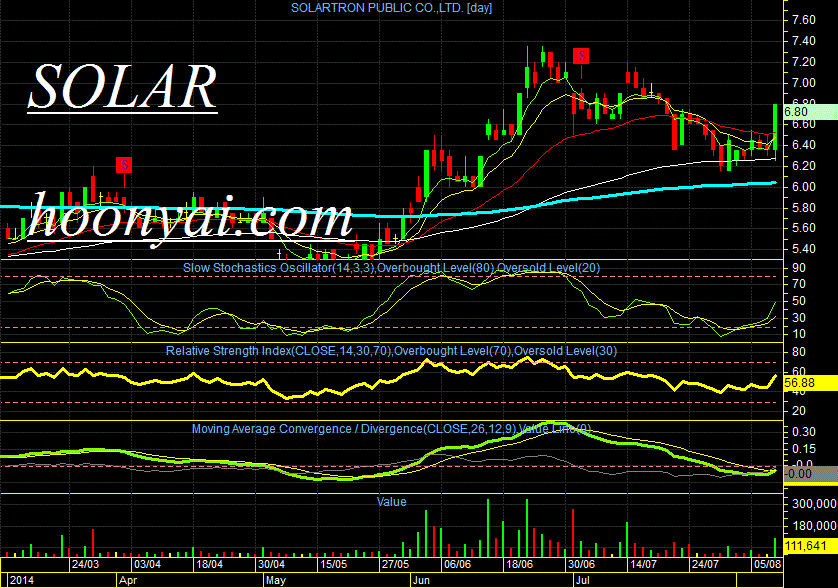Click the 20 level on the RSI axis

click(x=799, y=411)
